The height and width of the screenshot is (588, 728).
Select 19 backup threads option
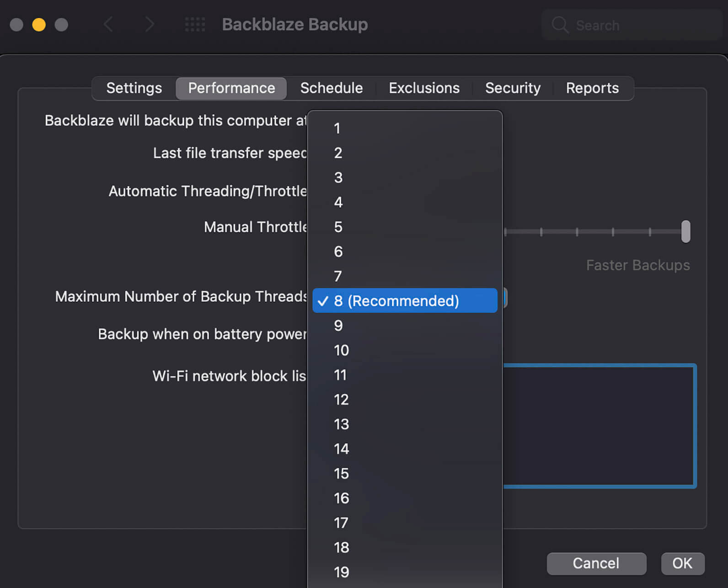[341, 572]
